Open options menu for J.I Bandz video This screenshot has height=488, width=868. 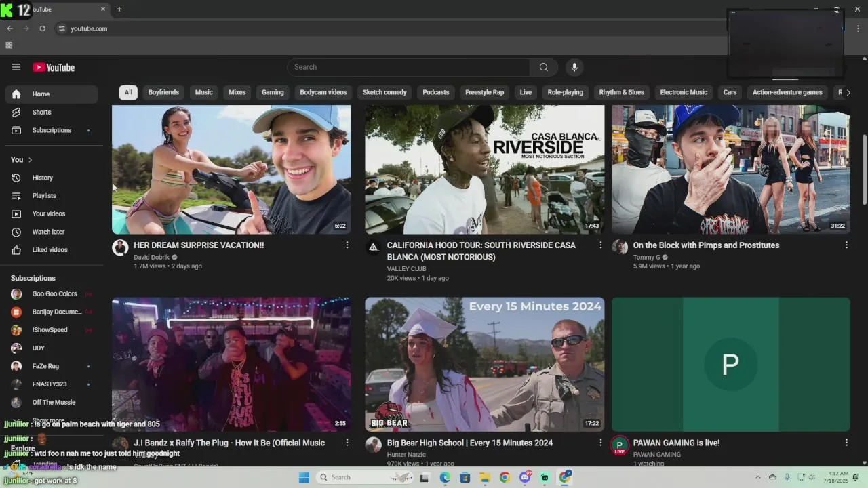347,443
